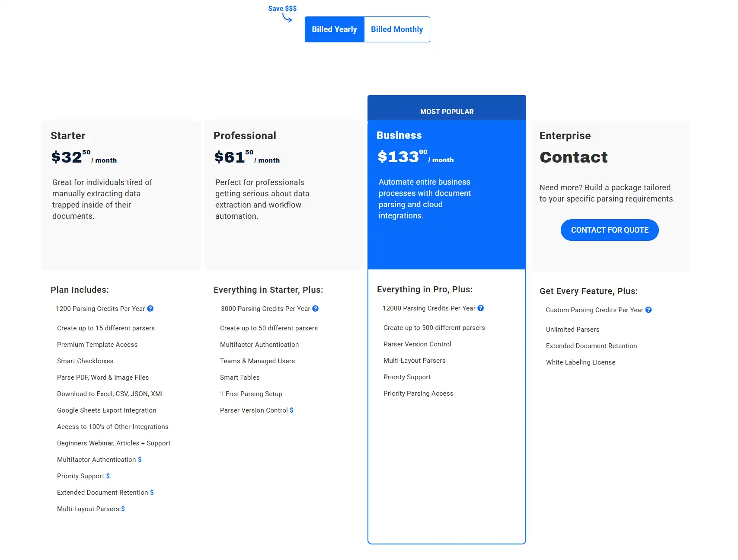
Task: Open help icon for 3000 Parsing Credits
Action: [316, 309]
